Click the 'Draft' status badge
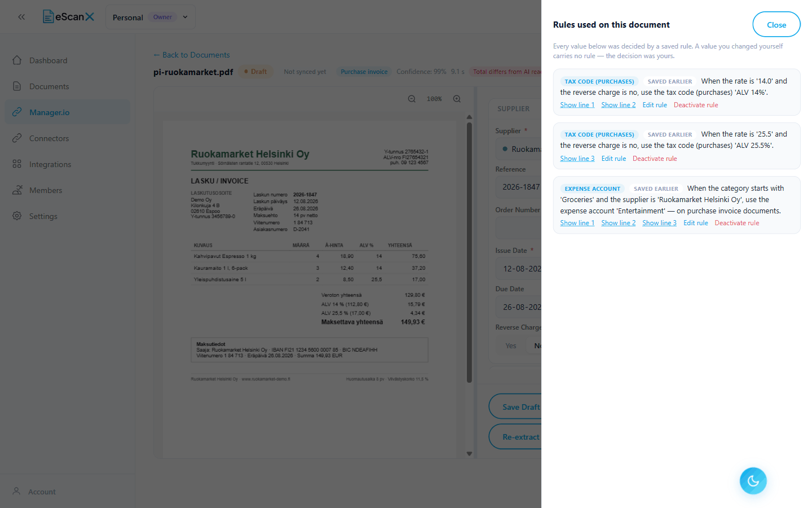This screenshot has height=508, width=812. point(255,72)
